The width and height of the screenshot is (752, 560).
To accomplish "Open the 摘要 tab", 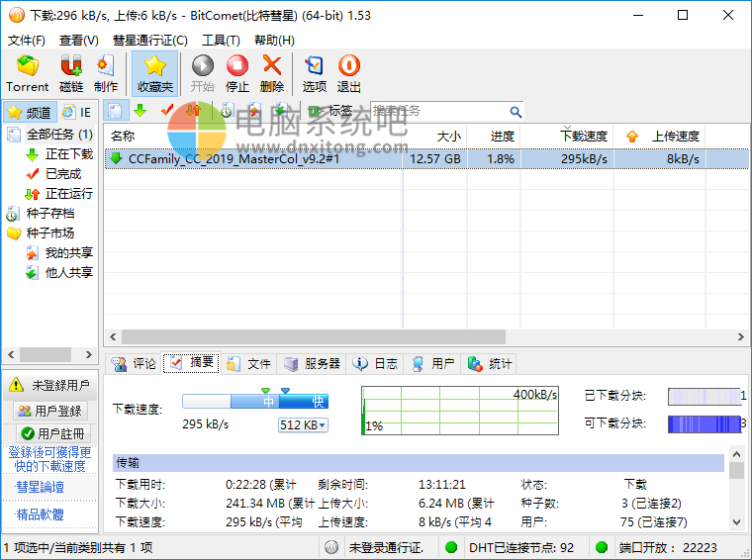I will tap(191, 363).
